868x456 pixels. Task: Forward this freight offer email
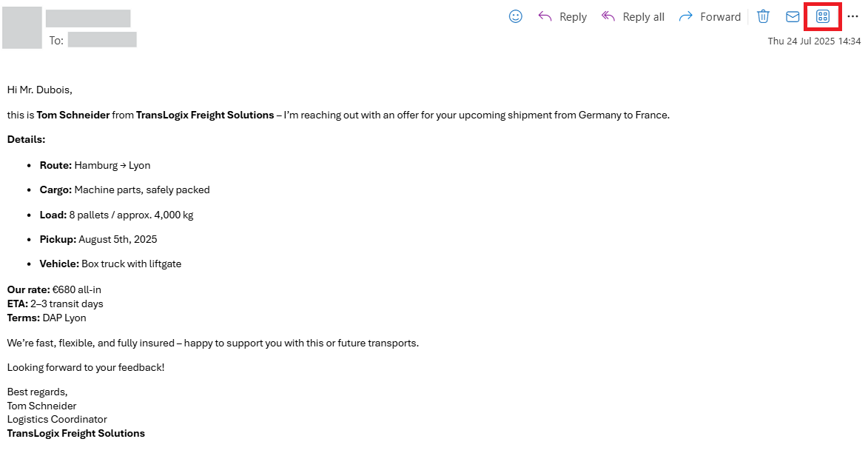710,16
